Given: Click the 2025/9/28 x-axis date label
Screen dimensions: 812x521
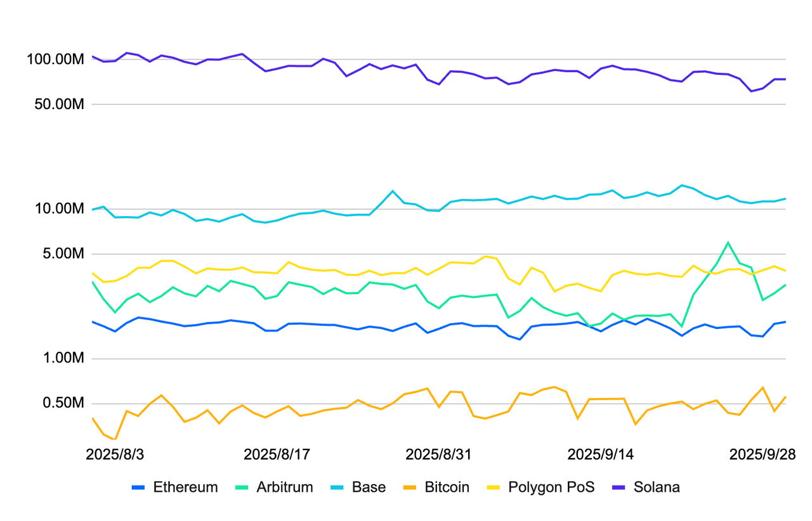Looking at the screenshot, I should click(x=761, y=454).
